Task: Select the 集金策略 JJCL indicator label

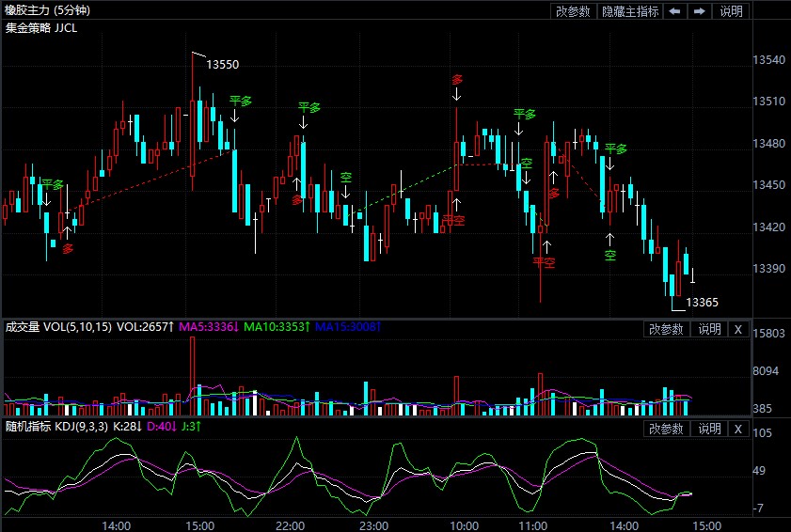Action: coord(41,27)
